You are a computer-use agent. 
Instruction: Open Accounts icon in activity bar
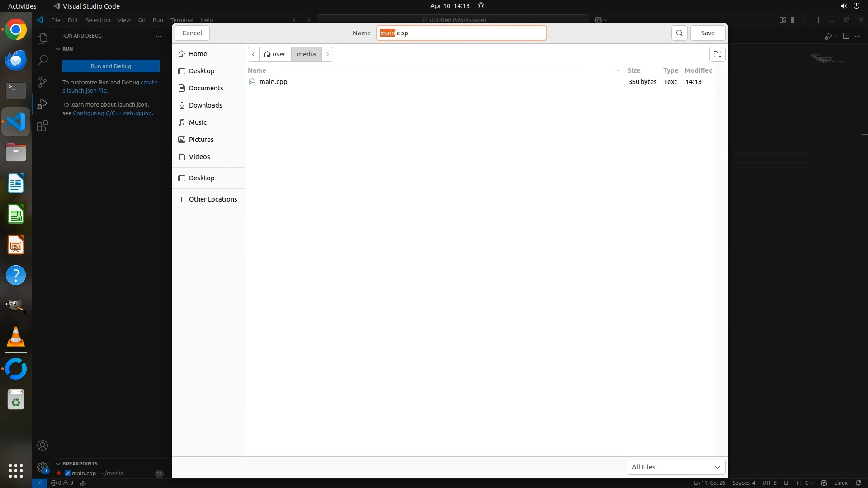point(42,446)
